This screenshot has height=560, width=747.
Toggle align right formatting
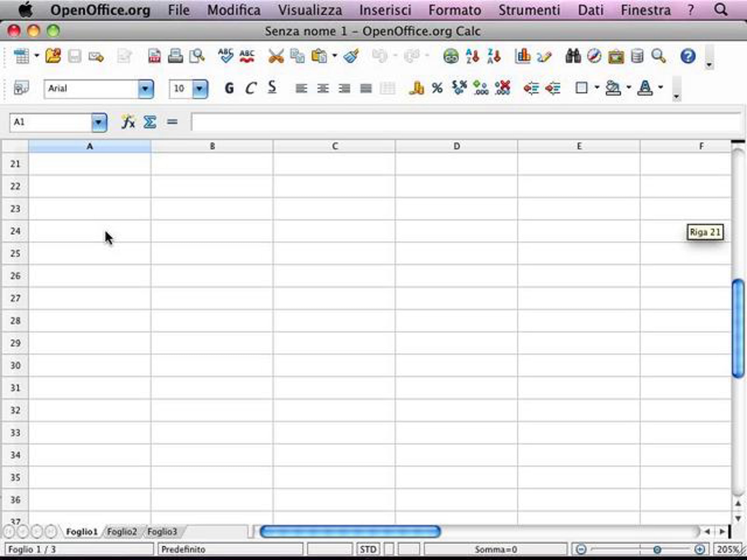(x=345, y=88)
